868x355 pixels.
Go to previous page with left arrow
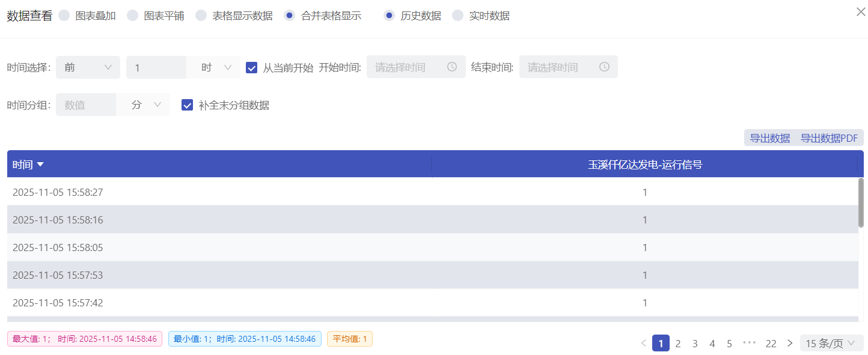pyautogui.click(x=644, y=344)
